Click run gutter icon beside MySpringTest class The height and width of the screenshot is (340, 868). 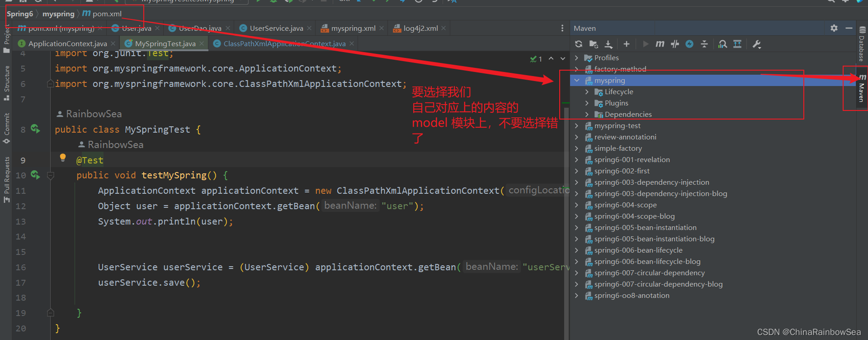click(35, 129)
